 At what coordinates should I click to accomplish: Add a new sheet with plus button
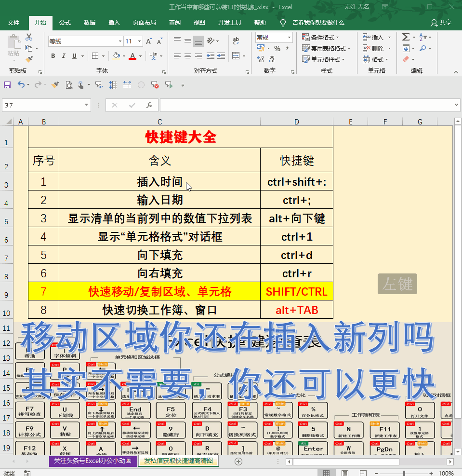tap(238, 462)
